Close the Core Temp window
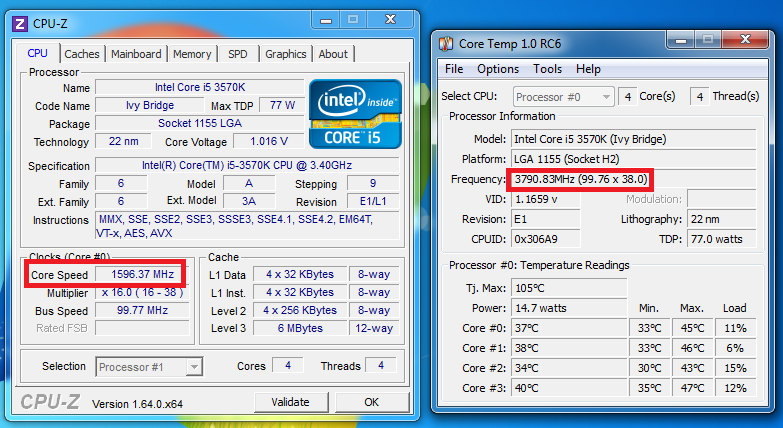 (745, 40)
